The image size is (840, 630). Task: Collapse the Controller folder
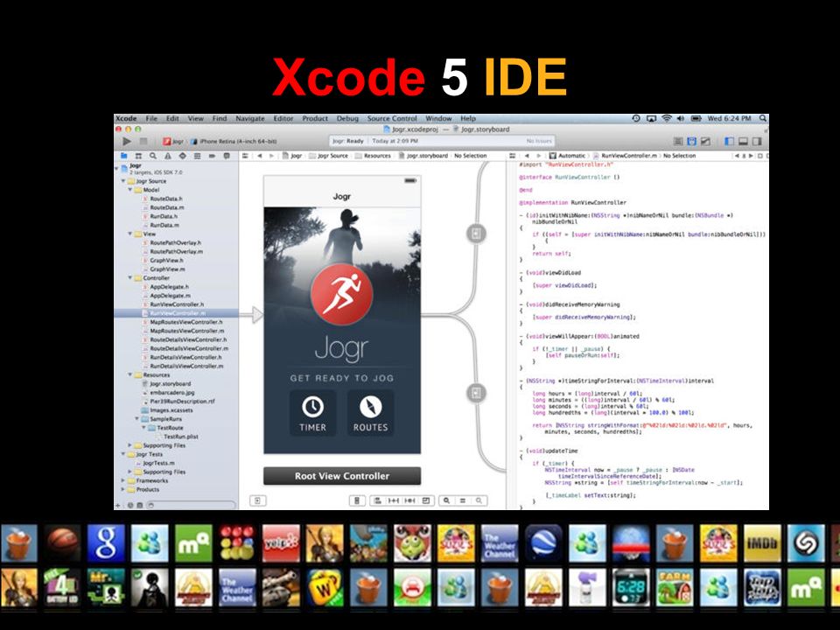pos(130,278)
